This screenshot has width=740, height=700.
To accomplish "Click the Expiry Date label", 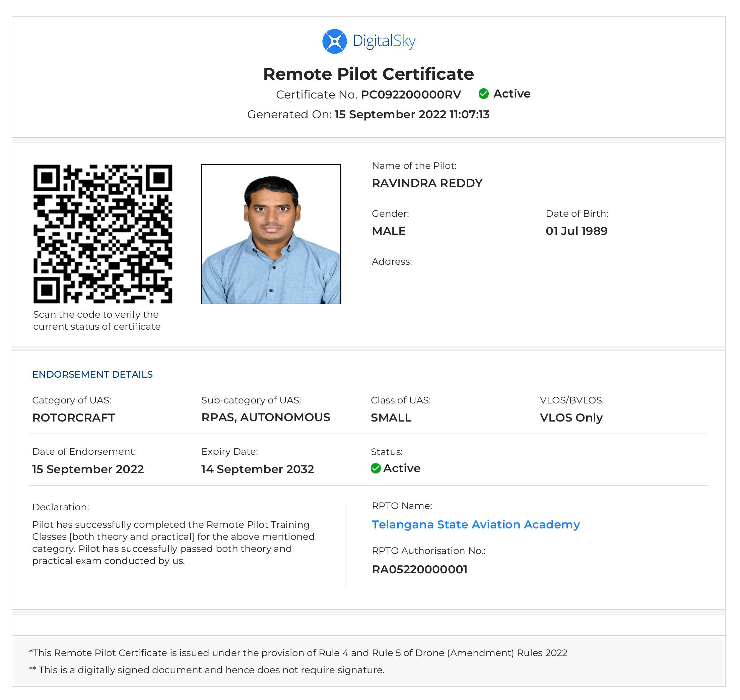I will coord(230,452).
